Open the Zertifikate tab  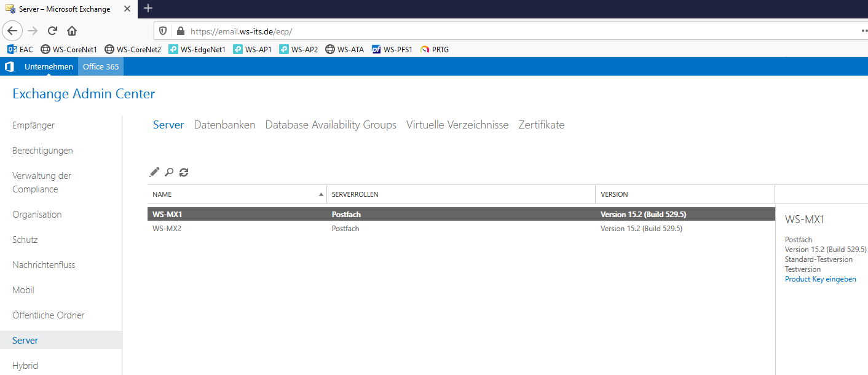(542, 125)
